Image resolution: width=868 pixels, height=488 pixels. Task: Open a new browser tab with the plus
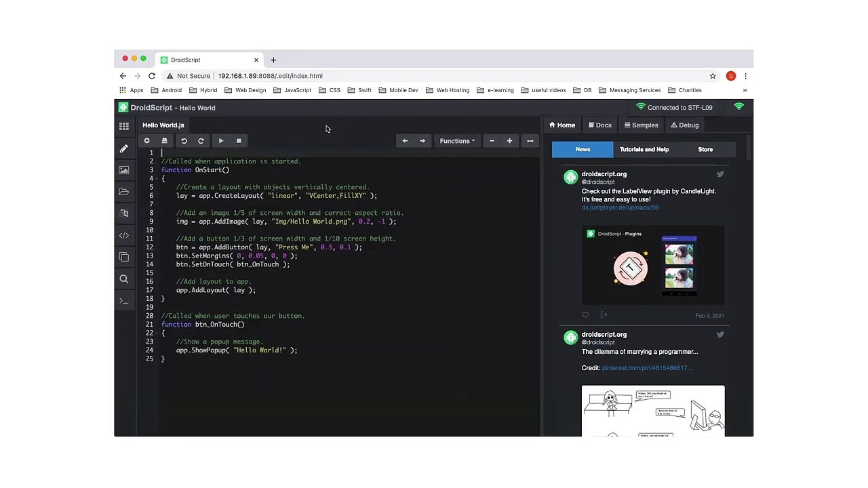click(273, 60)
